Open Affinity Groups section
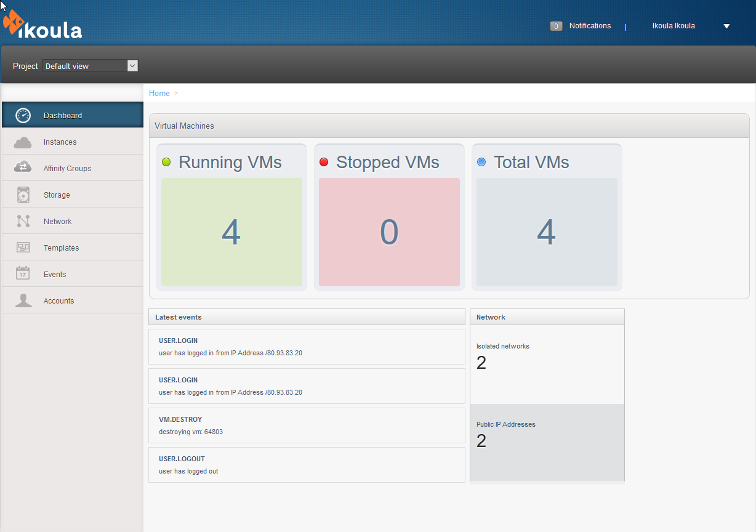 73,168
